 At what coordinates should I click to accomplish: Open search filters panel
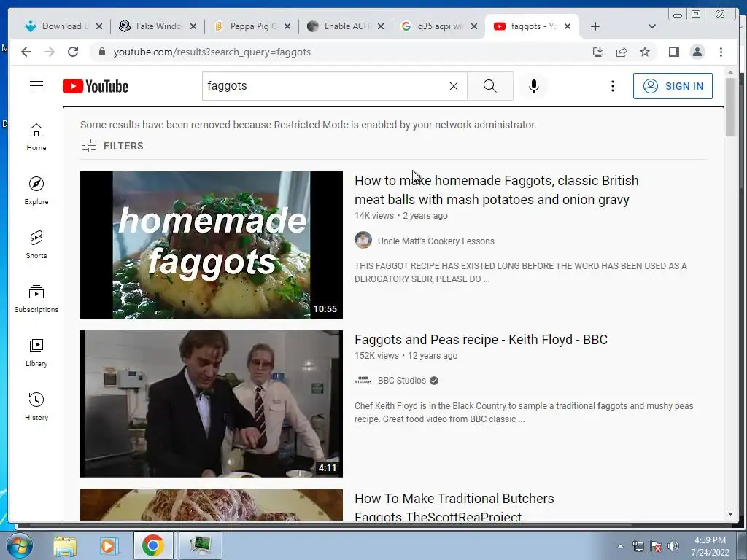(112, 146)
